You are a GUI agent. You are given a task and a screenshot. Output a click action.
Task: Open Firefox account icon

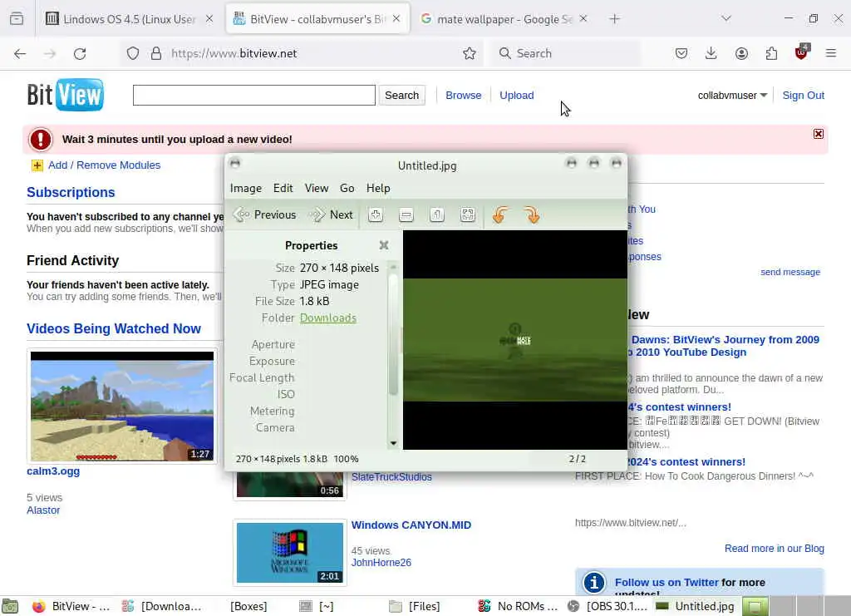741,53
